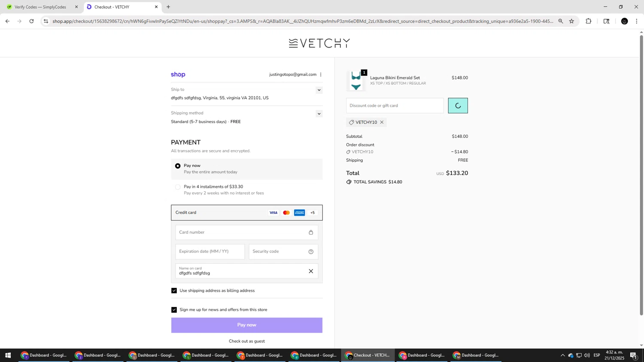Open the Windows Start menu
The image size is (644, 362).
(x=8, y=355)
